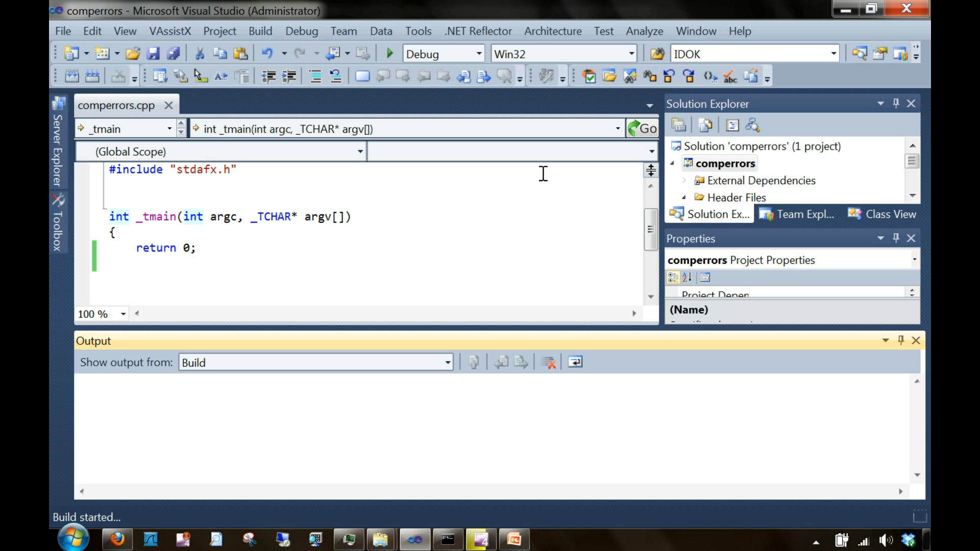Click the Undo toolbar icon
The width and height of the screenshot is (980, 551).
[x=267, y=54]
